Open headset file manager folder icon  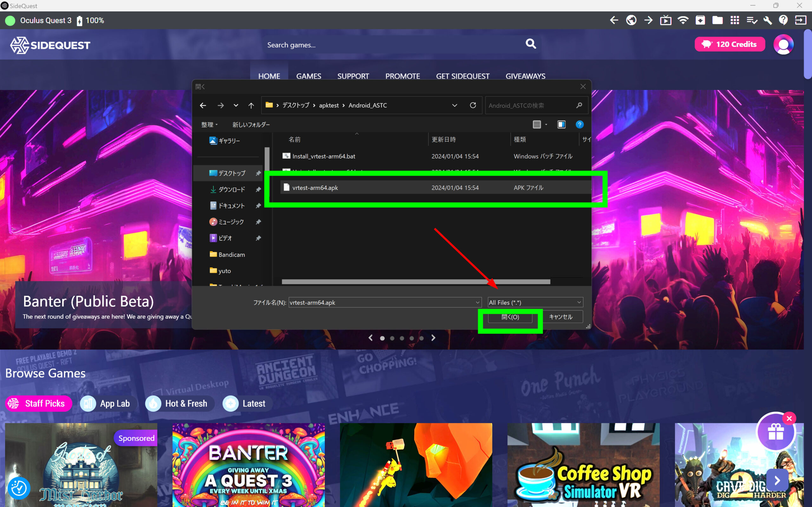(717, 21)
